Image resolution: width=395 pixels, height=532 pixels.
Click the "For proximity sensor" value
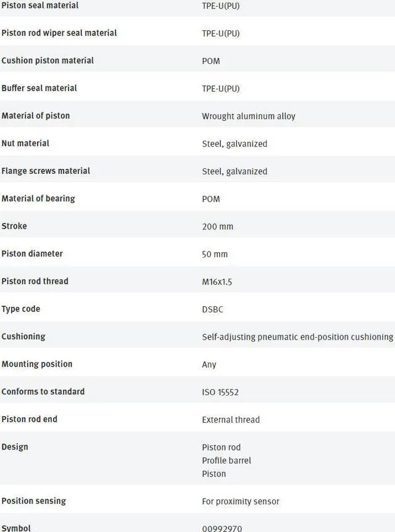pyautogui.click(x=241, y=501)
